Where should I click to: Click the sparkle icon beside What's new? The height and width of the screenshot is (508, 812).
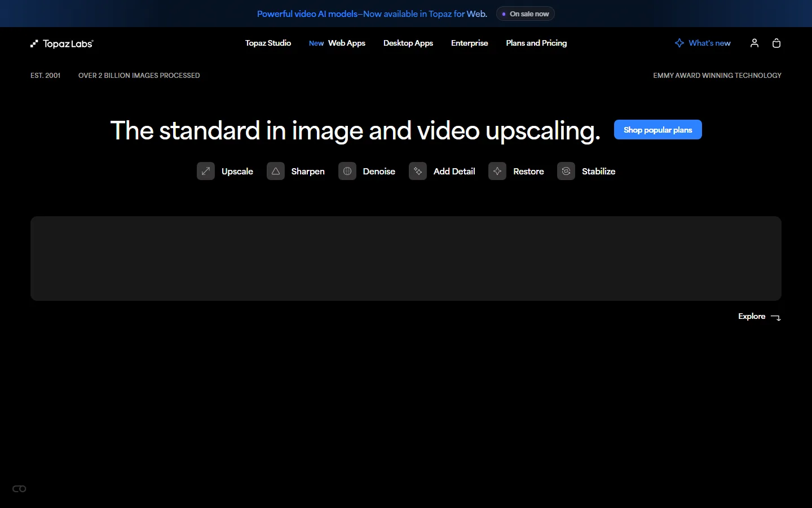pyautogui.click(x=679, y=43)
